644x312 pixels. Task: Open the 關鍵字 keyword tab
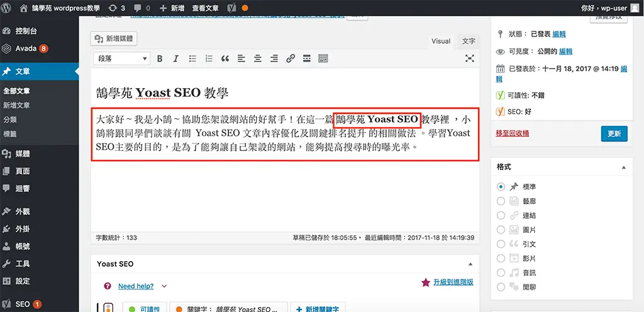[229, 307]
